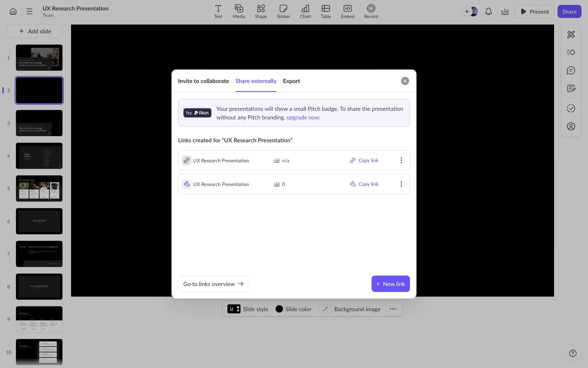
Task: Open the home dashboard icon
Action: click(x=13, y=12)
